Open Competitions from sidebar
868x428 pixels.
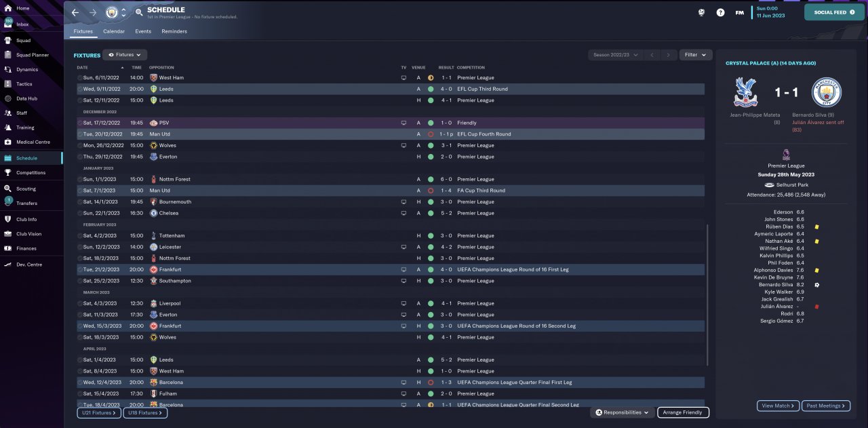coord(31,173)
